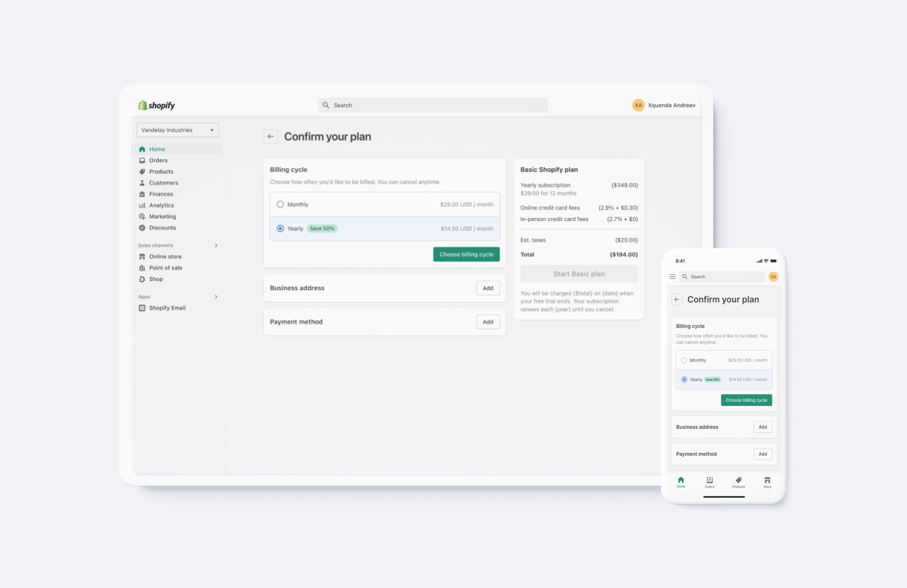Go to Discounts in the sidebar

(162, 228)
